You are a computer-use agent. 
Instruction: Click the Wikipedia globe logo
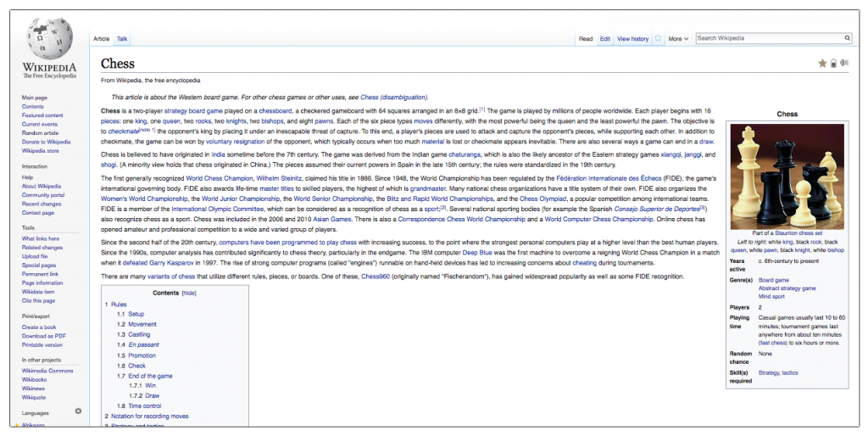tap(50, 39)
